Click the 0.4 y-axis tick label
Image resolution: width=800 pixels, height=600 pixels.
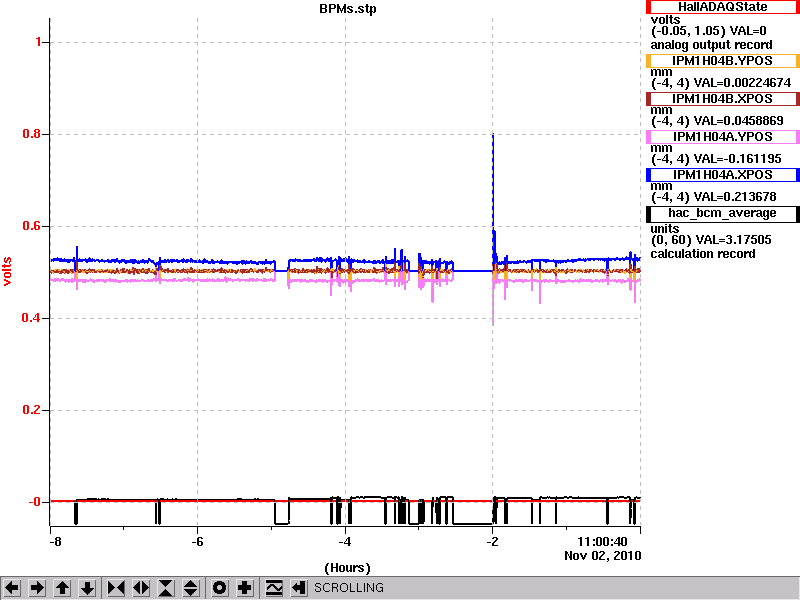click(32, 318)
